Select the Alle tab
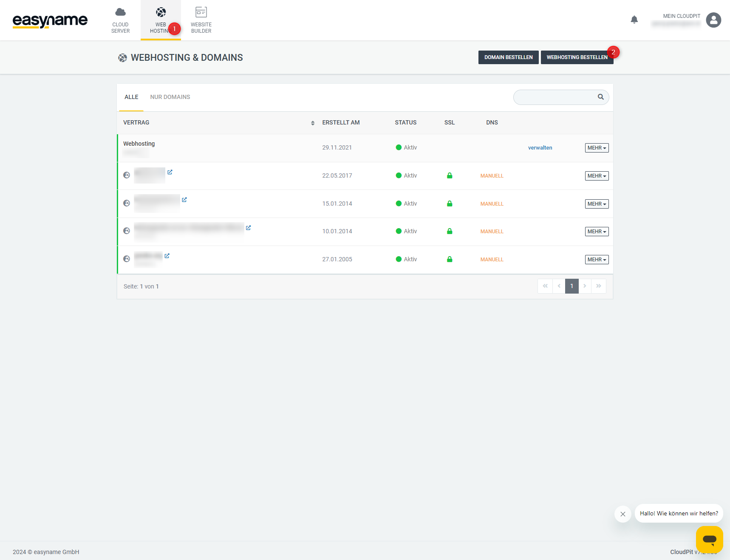 click(131, 97)
